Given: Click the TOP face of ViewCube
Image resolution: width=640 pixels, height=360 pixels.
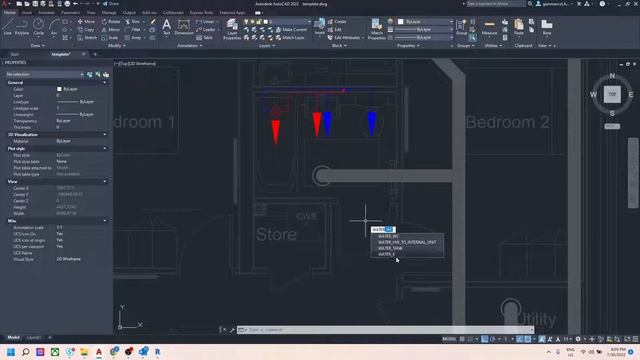Looking at the screenshot, I should 612,94.
